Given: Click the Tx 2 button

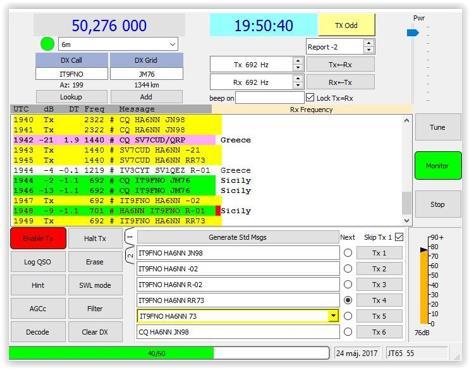Looking at the screenshot, I should 379,268.
